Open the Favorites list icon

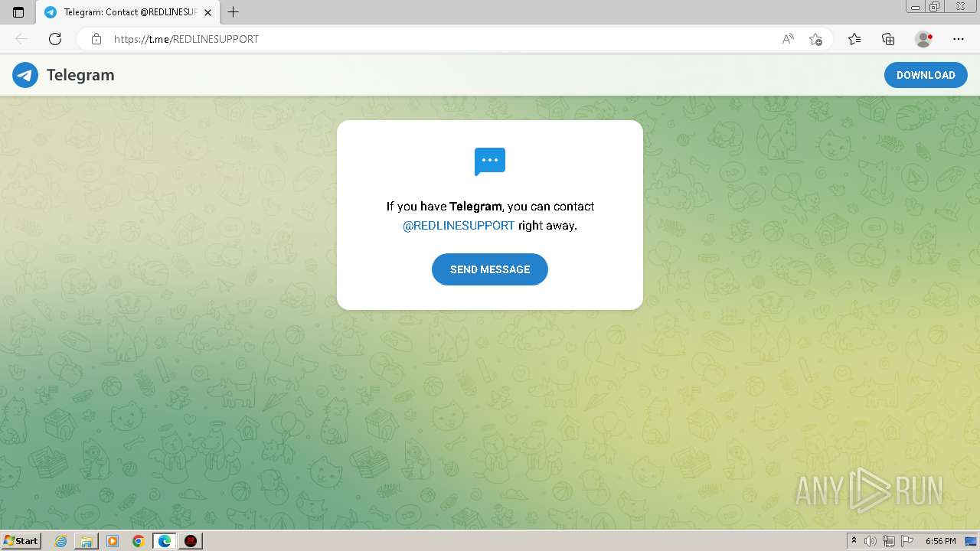(x=854, y=39)
